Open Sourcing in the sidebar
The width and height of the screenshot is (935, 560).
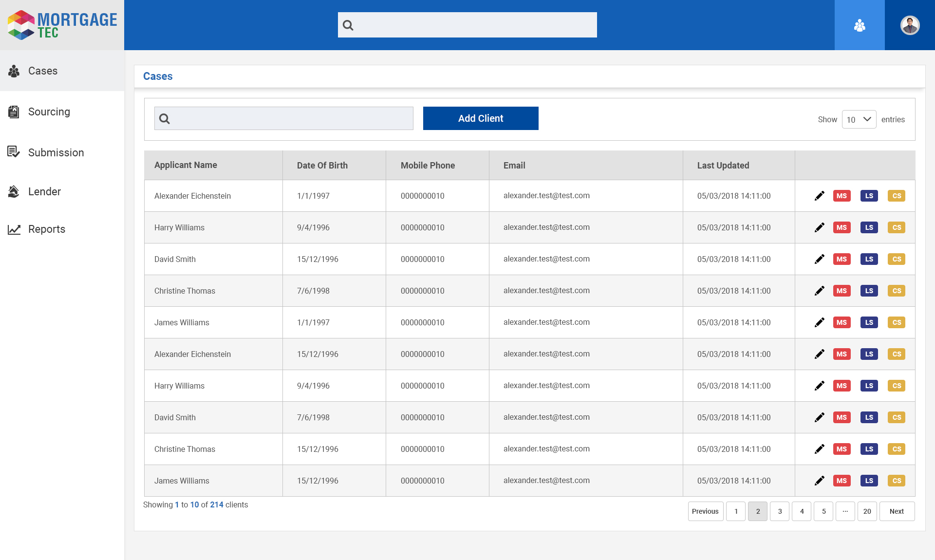click(x=49, y=112)
